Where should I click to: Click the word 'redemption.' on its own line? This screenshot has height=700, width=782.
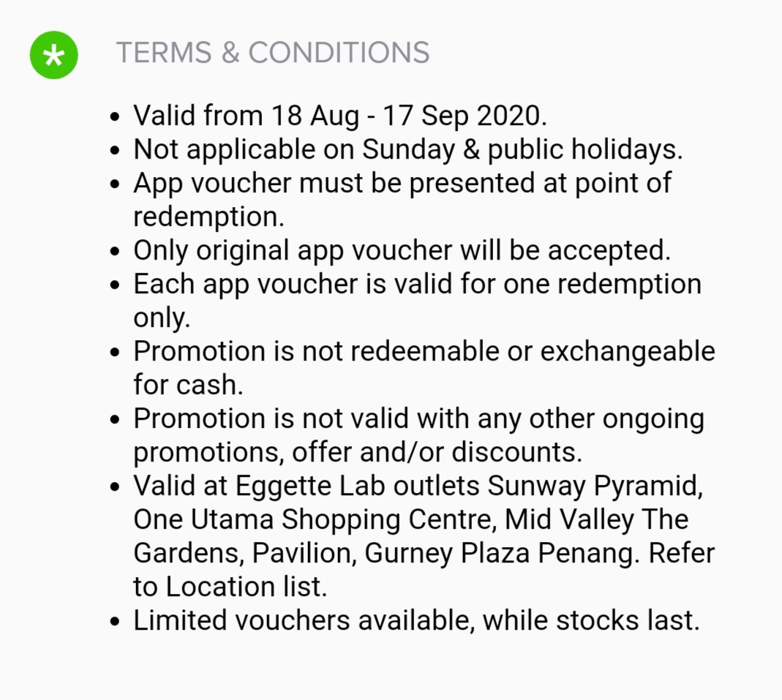tap(208, 217)
